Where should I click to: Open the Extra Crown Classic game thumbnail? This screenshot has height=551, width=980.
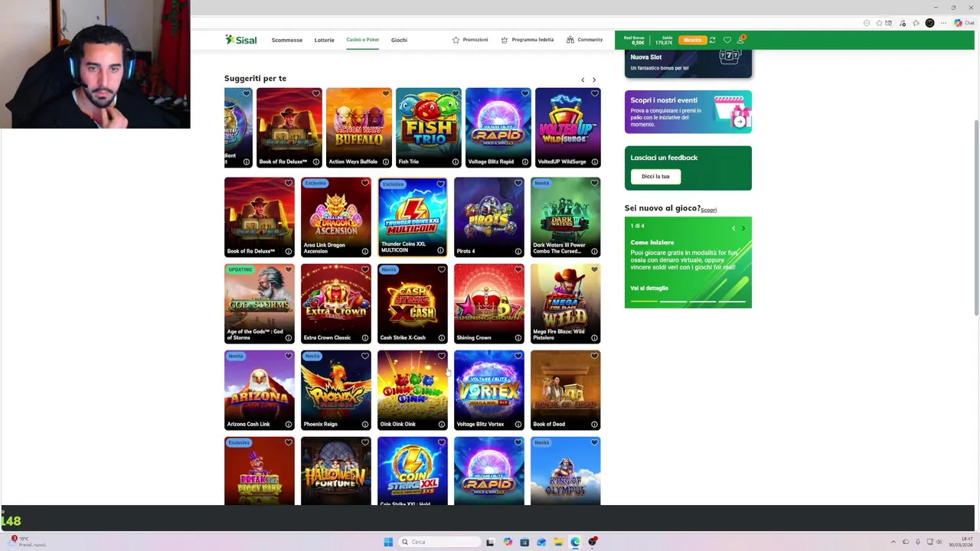336,304
